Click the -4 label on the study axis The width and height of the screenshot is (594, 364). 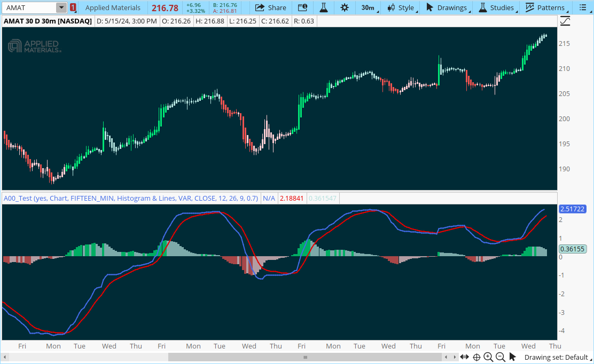[561, 331]
